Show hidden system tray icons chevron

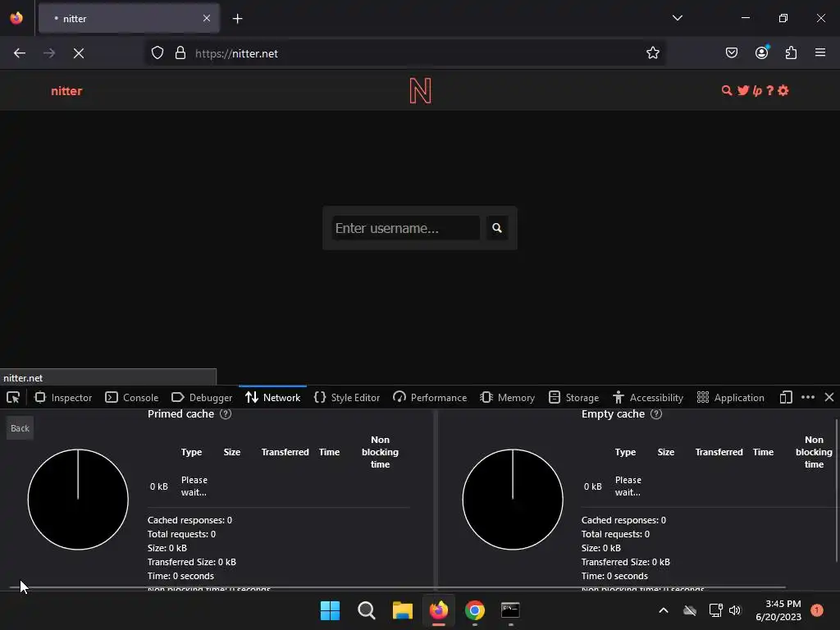click(x=663, y=610)
